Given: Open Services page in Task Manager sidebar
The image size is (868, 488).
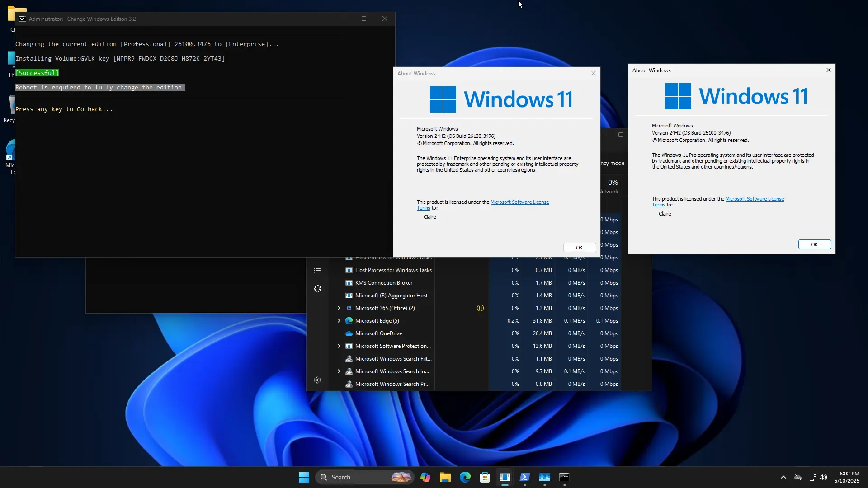Looking at the screenshot, I should click(x=317, y=289).
